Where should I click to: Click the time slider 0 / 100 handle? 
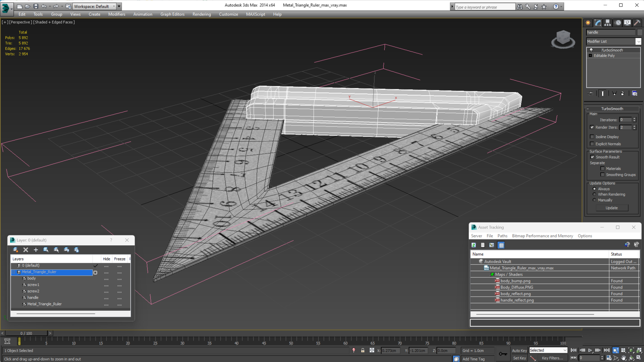click(26, 333)
